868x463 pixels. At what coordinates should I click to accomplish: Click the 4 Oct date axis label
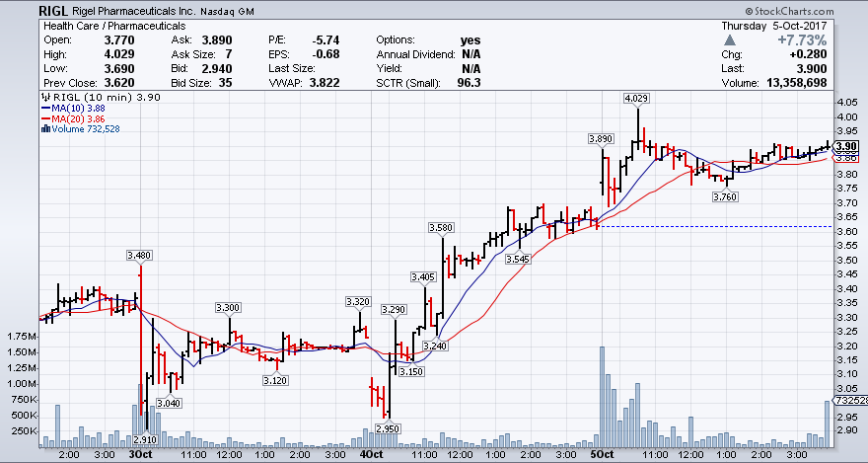pyautogui.click(x=370, y=455)
